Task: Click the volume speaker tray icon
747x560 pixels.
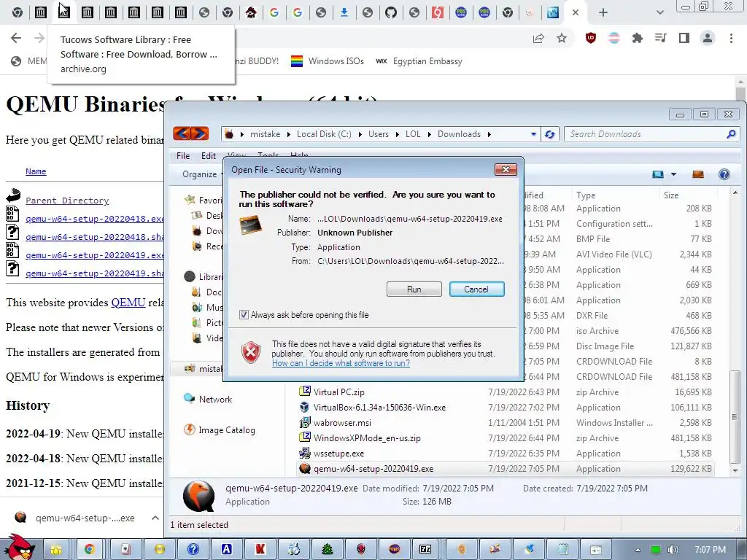Action: pyautogui.click(x=673, y=550)
